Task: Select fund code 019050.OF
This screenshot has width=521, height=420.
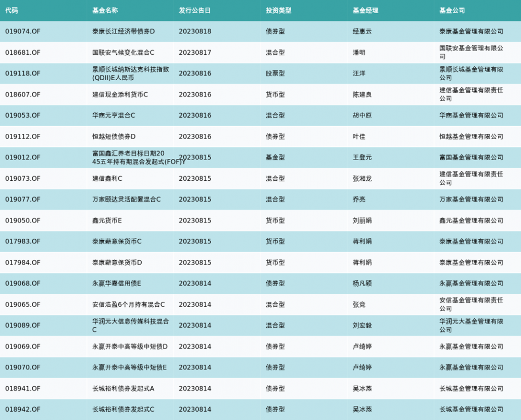Action: click(x=22, y=220)
